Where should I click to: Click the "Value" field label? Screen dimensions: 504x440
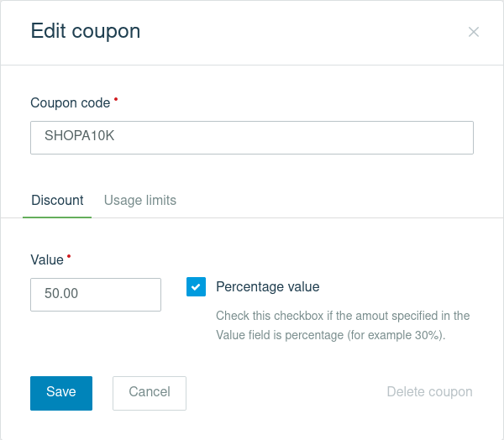(x=47, y=260)
